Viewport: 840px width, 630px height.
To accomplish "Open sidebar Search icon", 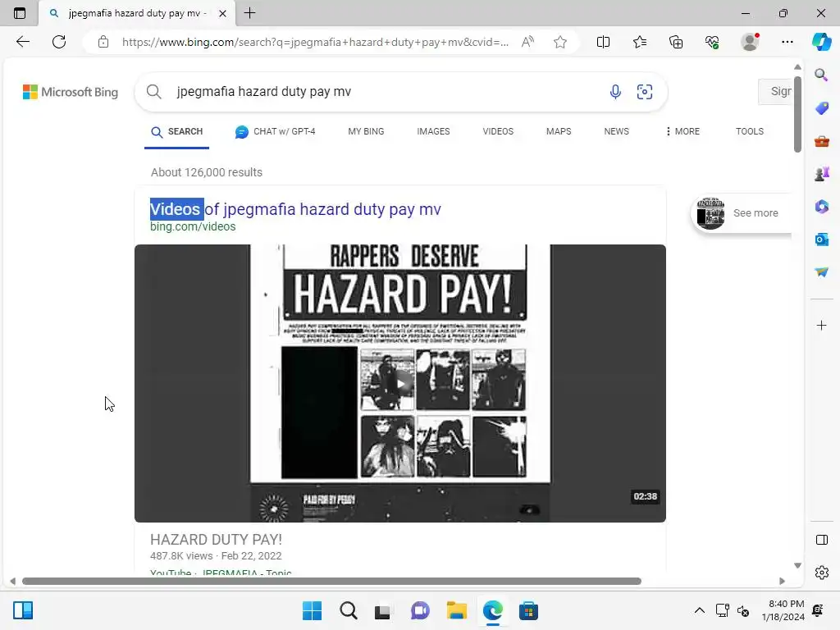I will point(821,75).
